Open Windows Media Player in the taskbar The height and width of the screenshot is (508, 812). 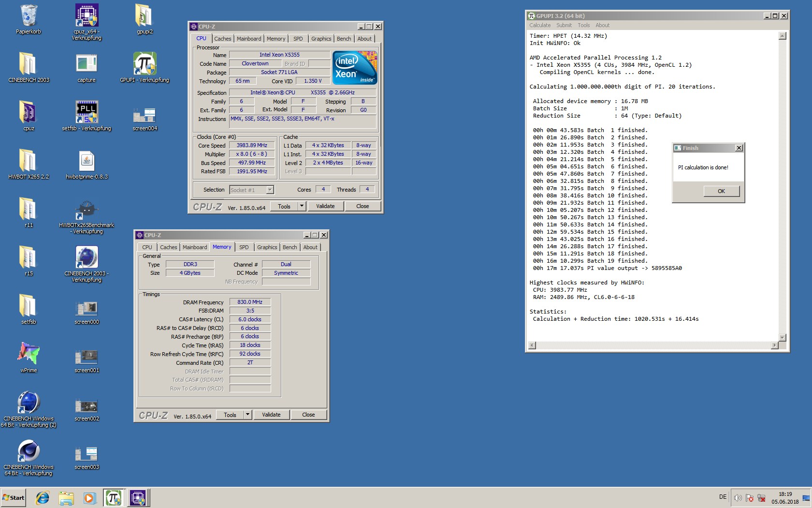(89, 497)
